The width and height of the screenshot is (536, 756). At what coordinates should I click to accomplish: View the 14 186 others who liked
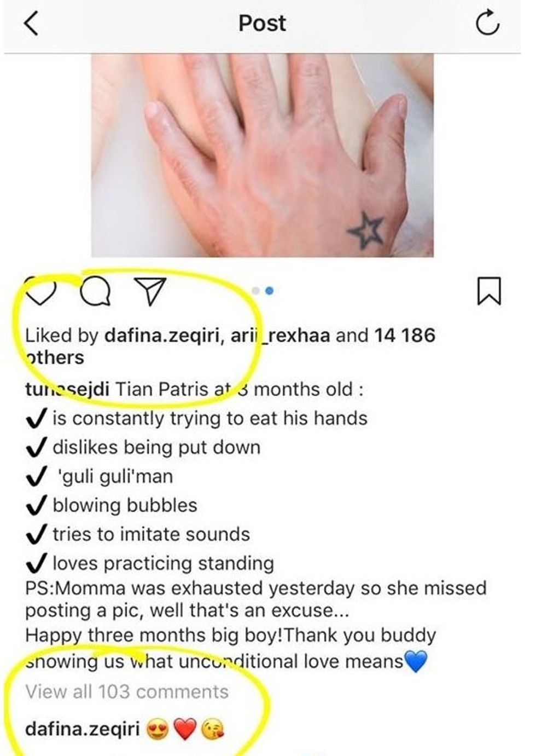230,346
